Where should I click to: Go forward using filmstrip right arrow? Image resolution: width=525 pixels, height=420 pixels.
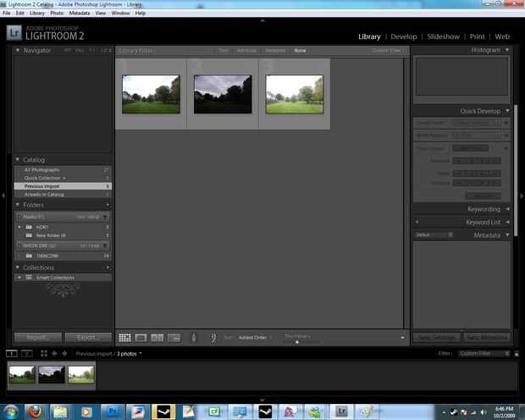64,354
